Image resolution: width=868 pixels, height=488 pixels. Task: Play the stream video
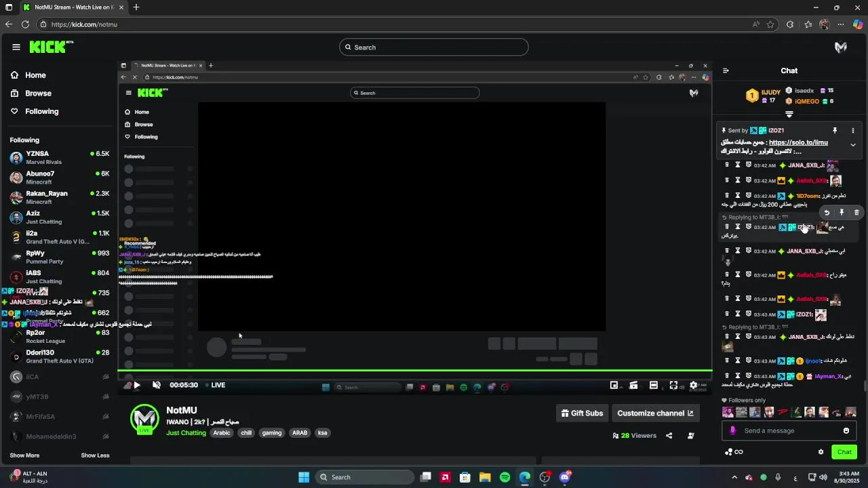[x=136, y=385]
